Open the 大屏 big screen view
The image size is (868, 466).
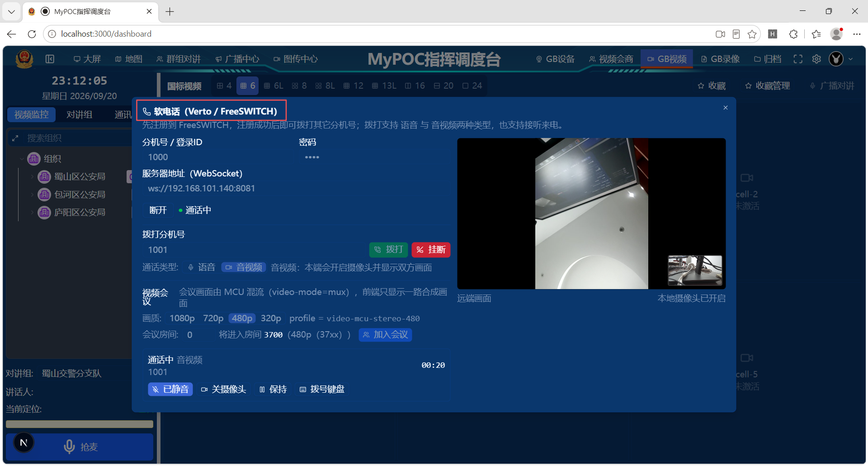[87, 59]
